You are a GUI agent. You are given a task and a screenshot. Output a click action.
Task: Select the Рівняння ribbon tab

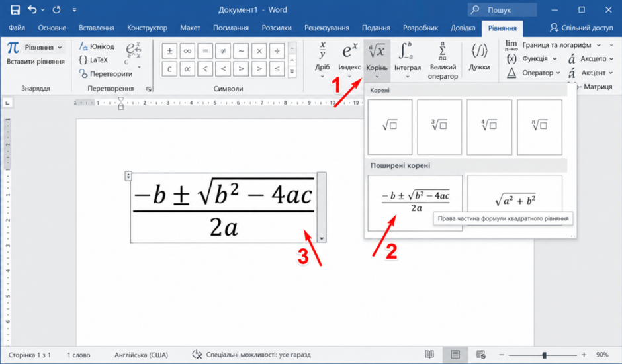502,28
